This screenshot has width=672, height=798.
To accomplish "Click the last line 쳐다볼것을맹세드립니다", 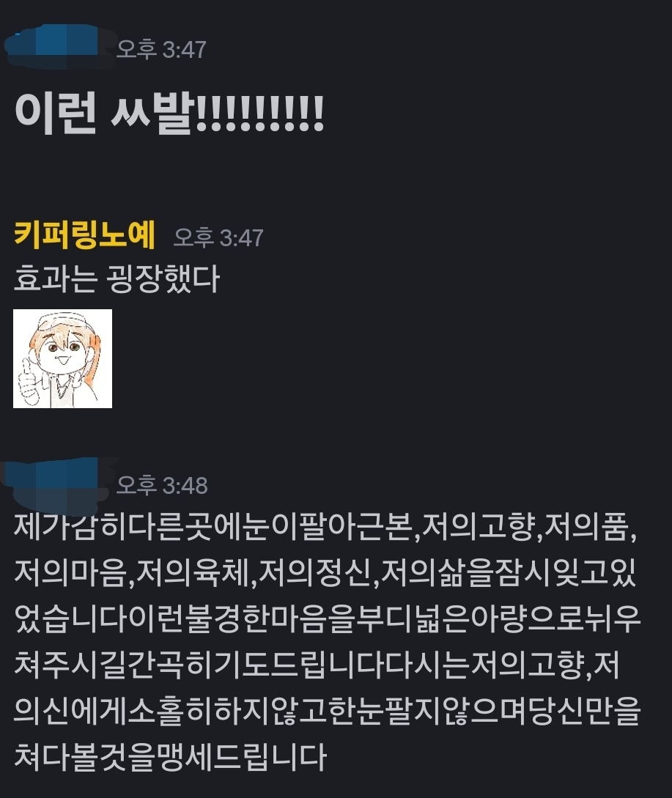I will tap(169, 756).
